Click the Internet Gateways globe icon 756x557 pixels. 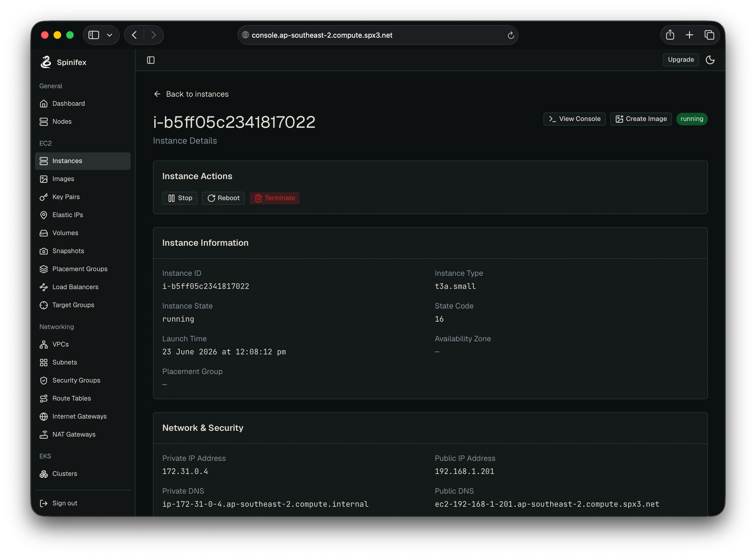(x=43, y=416)
